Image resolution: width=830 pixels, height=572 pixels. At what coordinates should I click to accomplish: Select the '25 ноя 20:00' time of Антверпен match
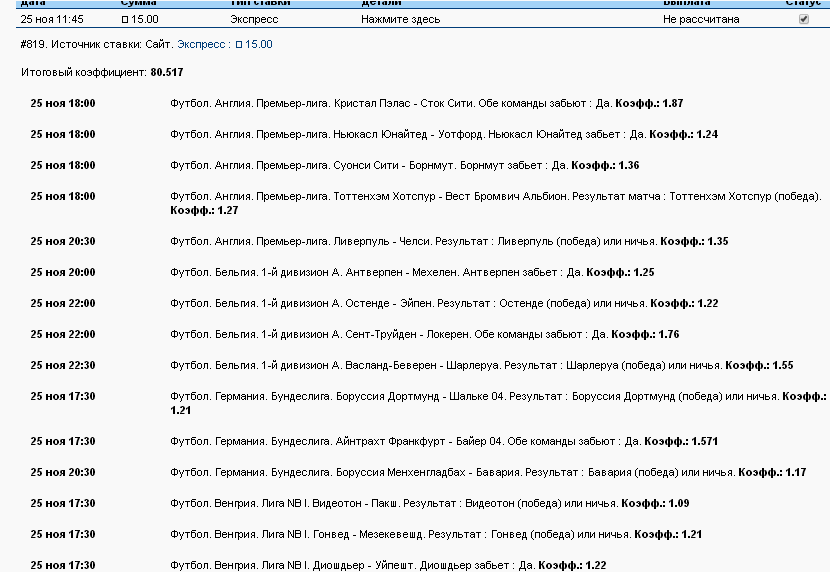[x=62, y=273]
